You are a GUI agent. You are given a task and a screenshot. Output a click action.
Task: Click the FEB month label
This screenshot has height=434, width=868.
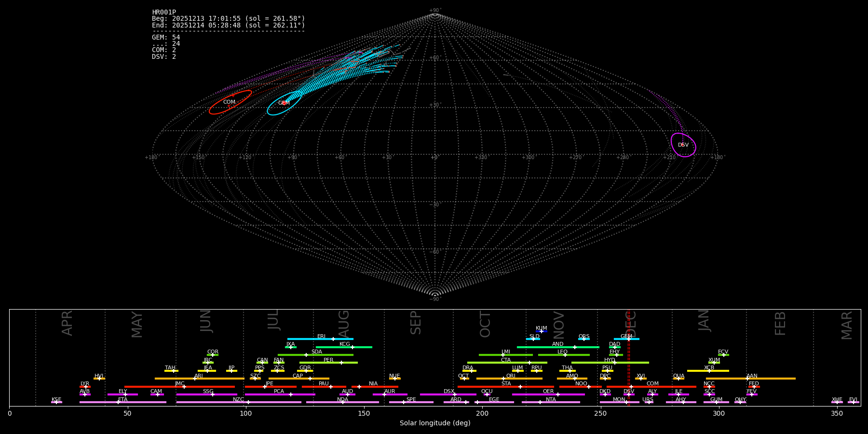click(x=780, y=324)
